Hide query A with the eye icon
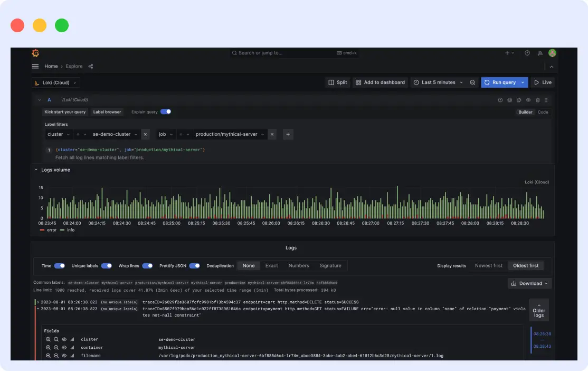 click(528, 100)
